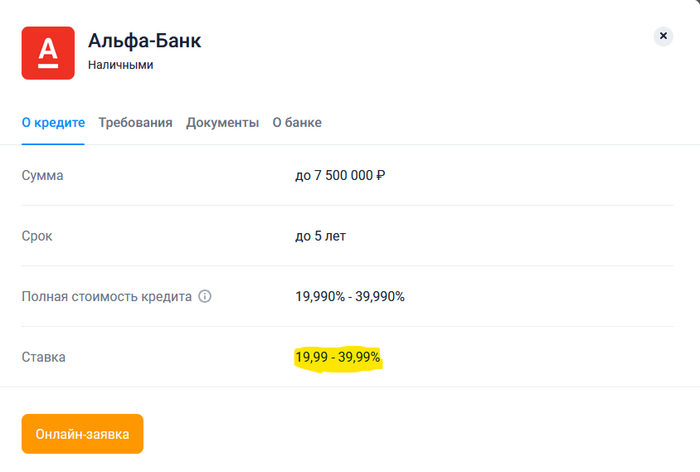Image resolution: width=700 pixels, height=472 pixels.
Task: Click the Альфа-Банк title heading
Action: pos(145,42)
